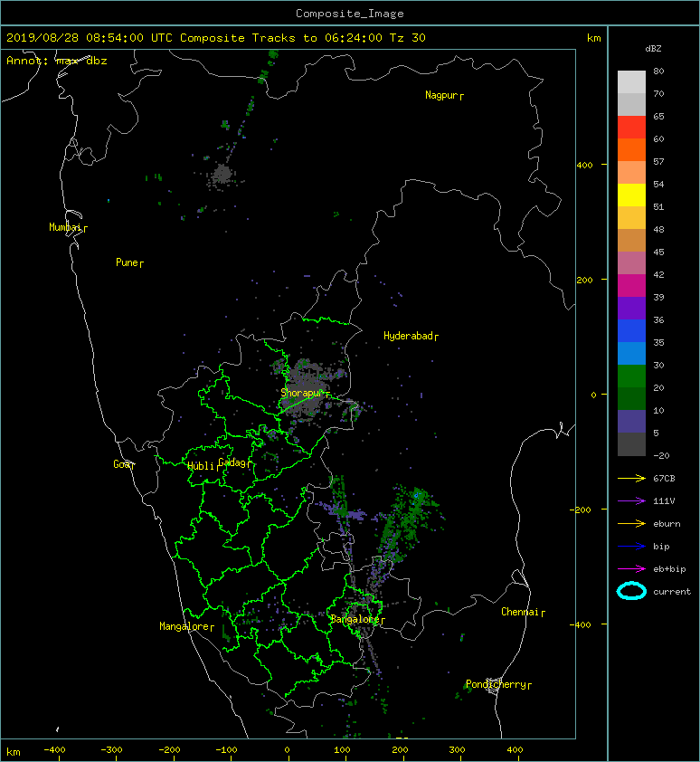Click the Shorapur radar site label
Viewport: 700px width, 762px height.
(302, 393)
